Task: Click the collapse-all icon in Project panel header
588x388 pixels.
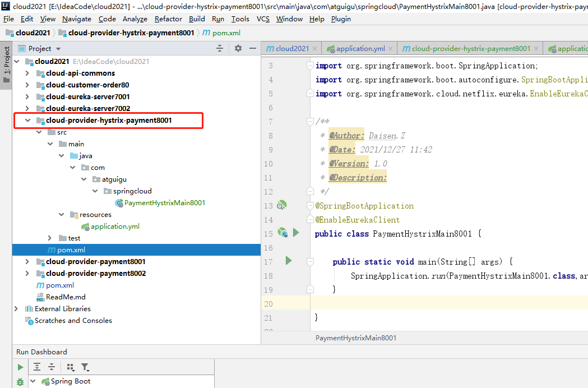Action: tap(220, 48)
